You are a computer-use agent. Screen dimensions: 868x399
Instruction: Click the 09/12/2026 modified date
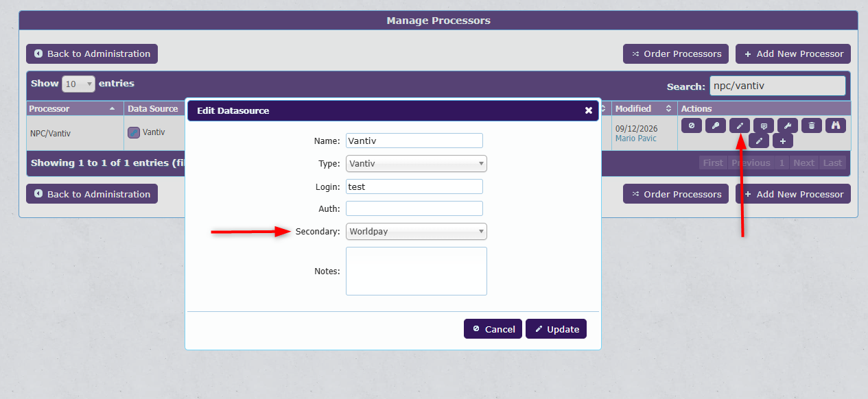pyautogui.click(x=636, y=128)
